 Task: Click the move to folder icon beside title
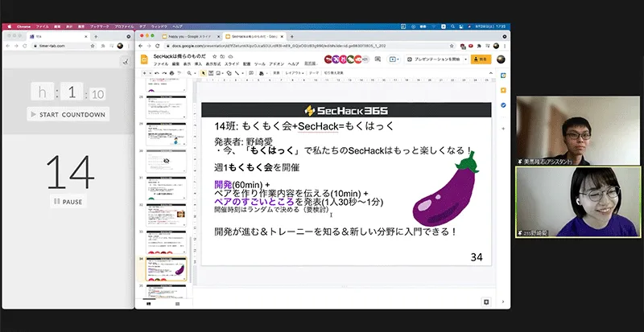[x=223, y=56]
